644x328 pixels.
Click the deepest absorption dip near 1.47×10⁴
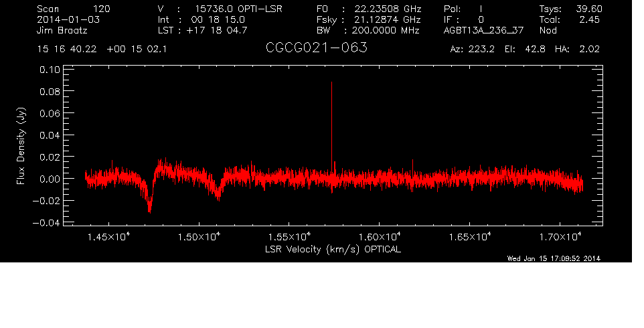(x=149, y=210)
